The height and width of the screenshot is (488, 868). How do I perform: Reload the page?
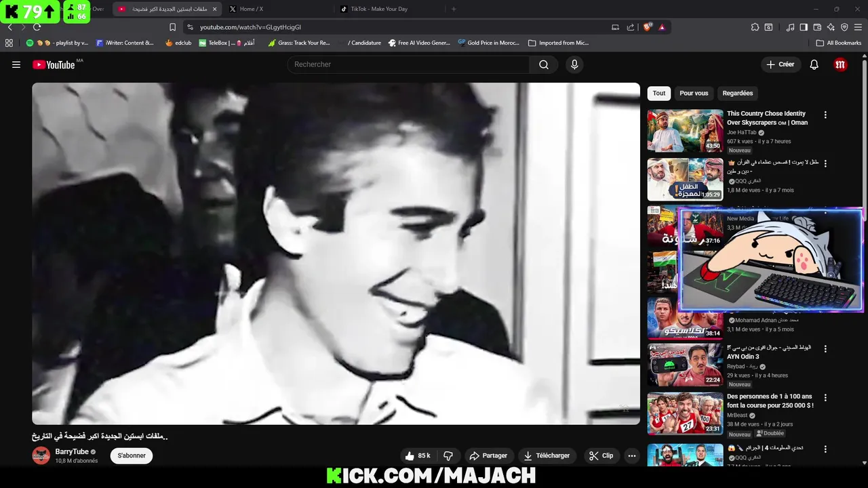click(x=37, y=27)
